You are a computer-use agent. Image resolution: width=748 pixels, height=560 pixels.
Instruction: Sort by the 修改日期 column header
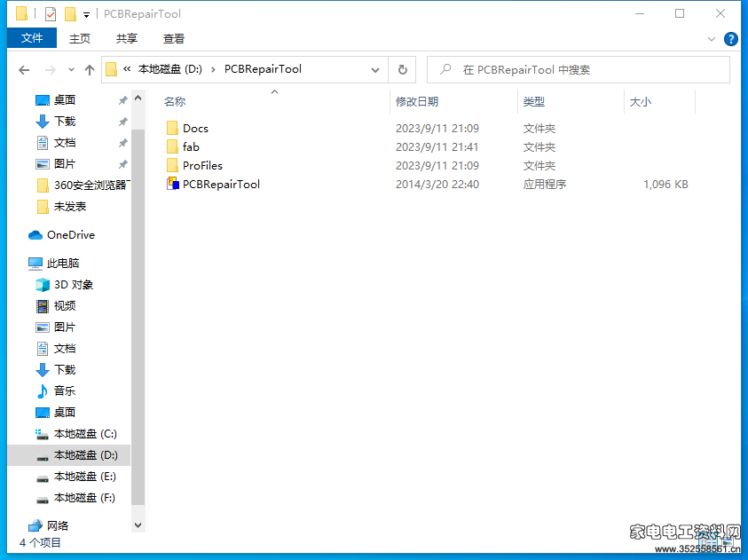tap(417, 101)
